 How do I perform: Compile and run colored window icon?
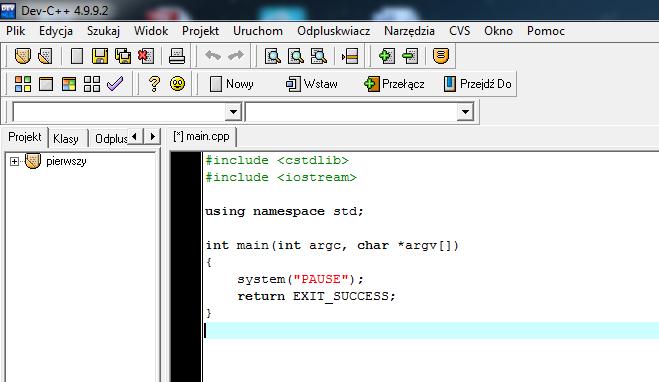[69, 84]
